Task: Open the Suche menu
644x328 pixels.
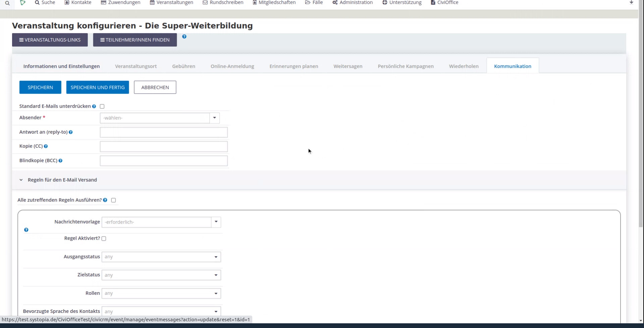Action: (45, 3)
